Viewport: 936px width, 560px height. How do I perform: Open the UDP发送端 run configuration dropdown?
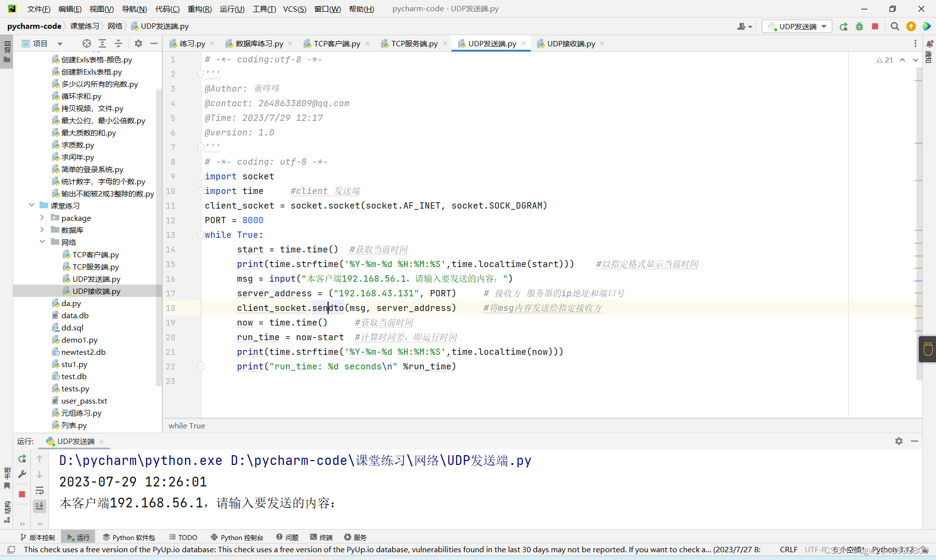(x=823, y=26)
